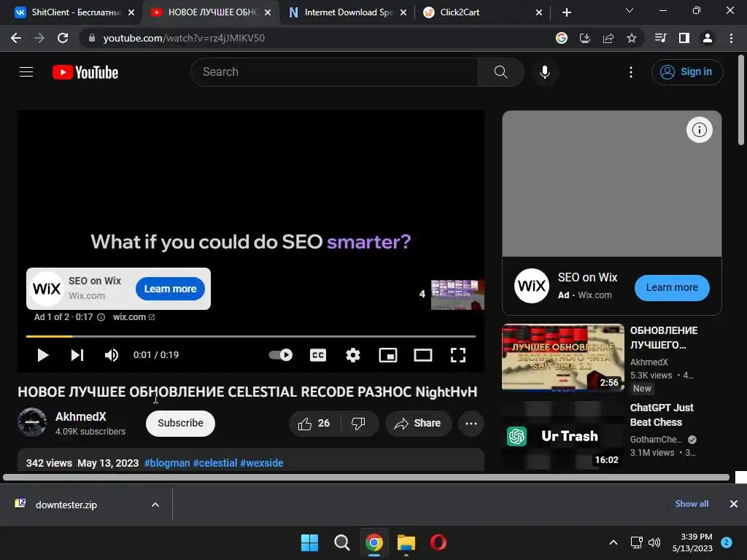Screen dimensions: 747x560
Task: Click Learn more on video ad overlay
Action: [170, 289]
